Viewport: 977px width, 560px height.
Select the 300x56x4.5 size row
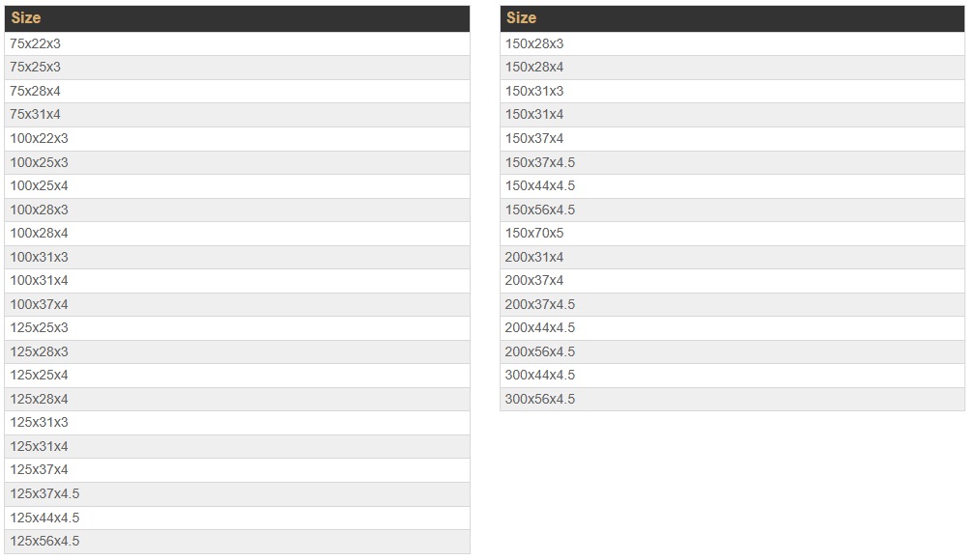[x=540, y=399]
